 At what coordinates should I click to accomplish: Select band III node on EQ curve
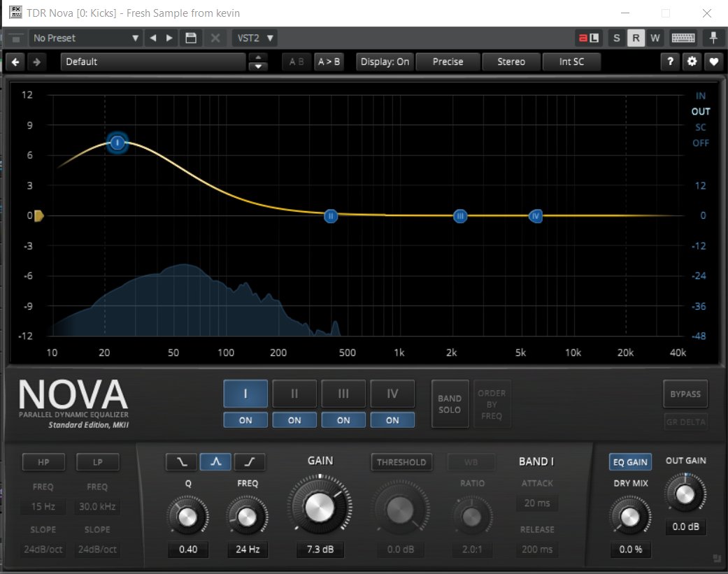coord(460,216)
